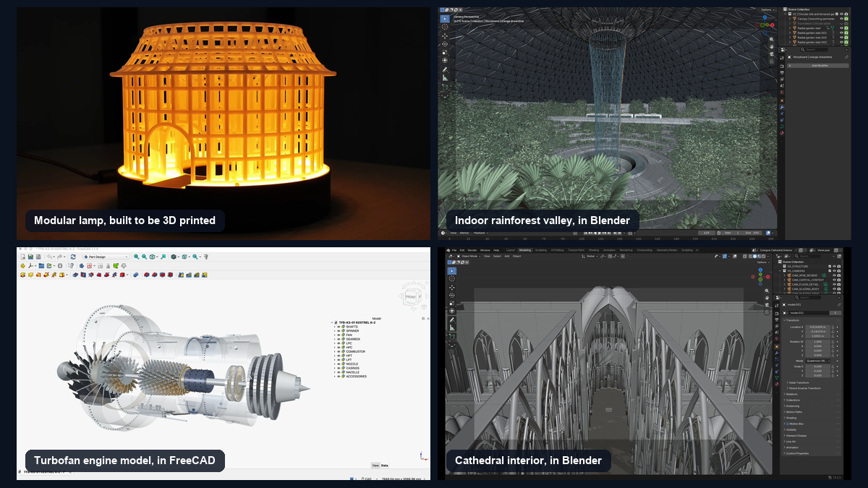Open the Part Design workbench dropdown
The height and width of the screenshot is (488, 868).
(x=106, y=257)
